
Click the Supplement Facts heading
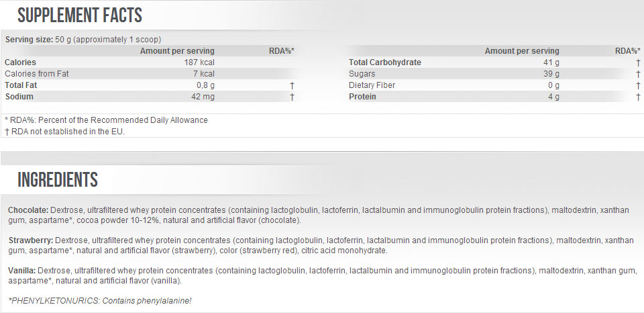pos(80,15)
